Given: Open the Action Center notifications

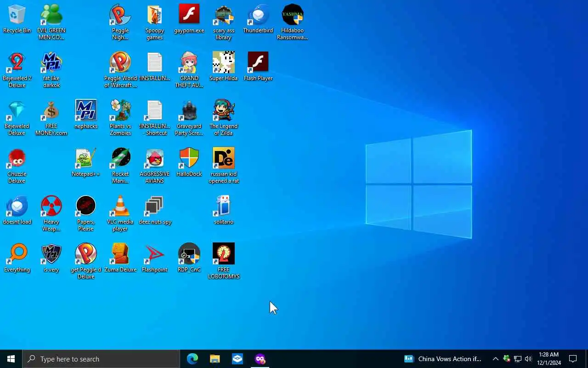Looking at the screenshot, I should pyautogui.click(x=573, y=359).
